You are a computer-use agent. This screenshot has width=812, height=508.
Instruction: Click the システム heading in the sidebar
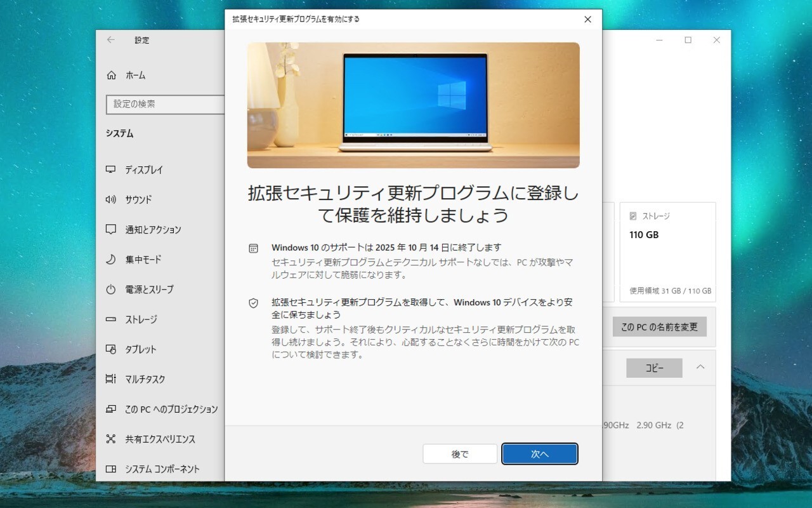pyautogui.click(x=120, y=134)
